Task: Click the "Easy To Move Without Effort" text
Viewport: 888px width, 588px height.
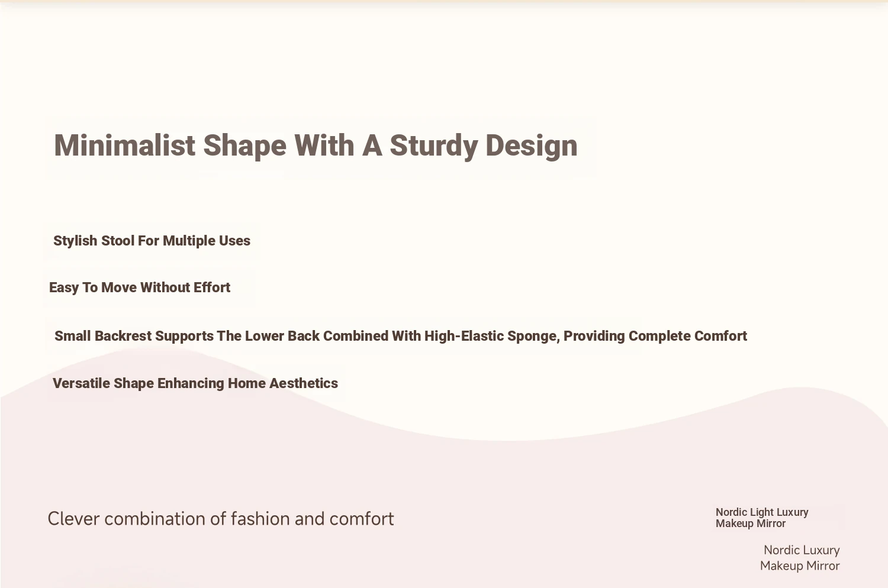Action: (x=140, y=287)
